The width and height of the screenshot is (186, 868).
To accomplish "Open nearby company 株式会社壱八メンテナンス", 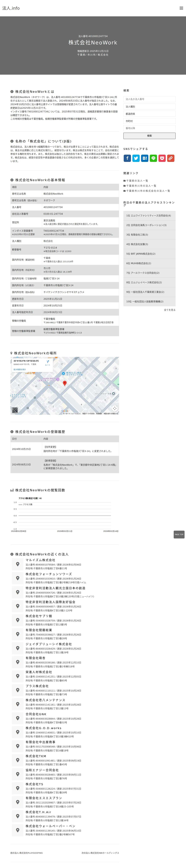I will click(46, 700).
